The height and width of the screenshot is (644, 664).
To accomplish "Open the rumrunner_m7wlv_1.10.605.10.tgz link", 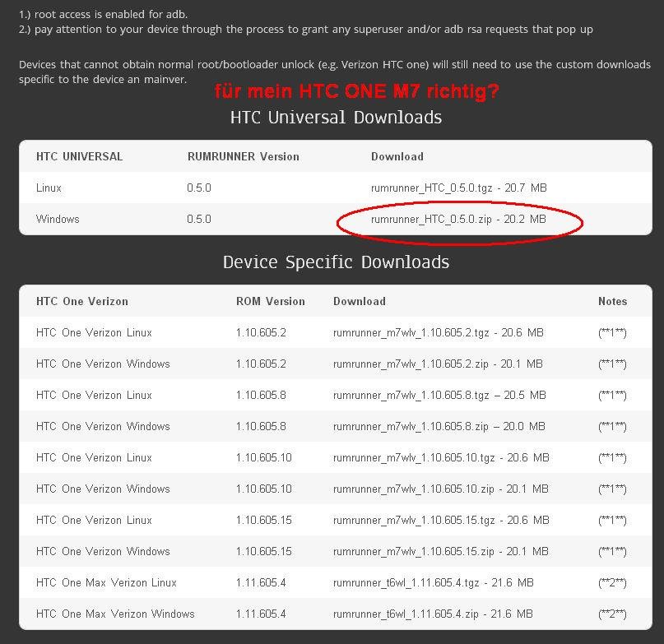I will coord(441,457).
